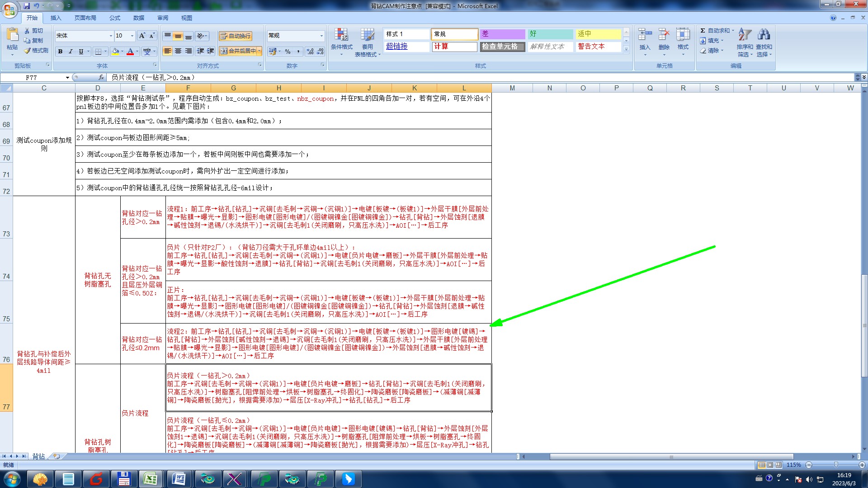Open the font name dropdown (宋体)

tap(111, 36)
